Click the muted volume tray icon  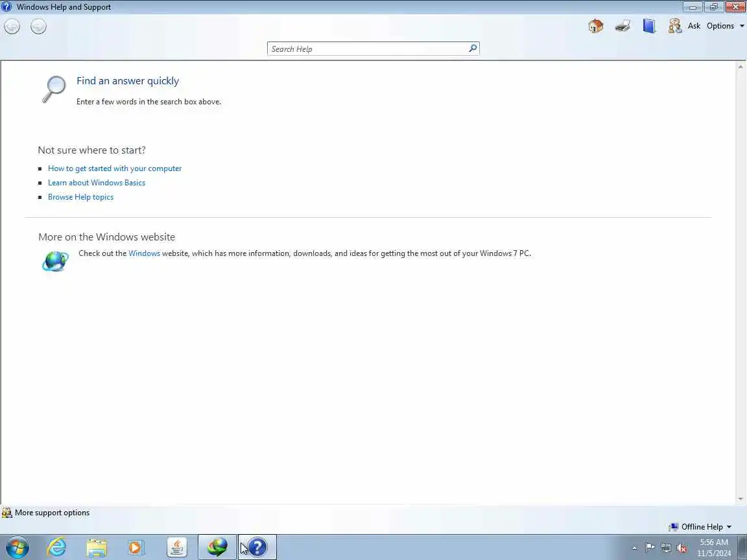tap(682, 548)
